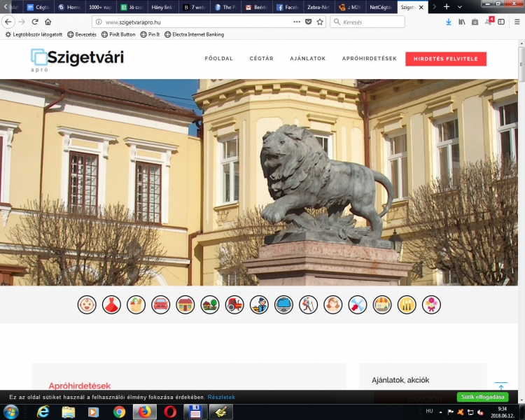
Task: Launch Google Chrome from the taskbar
Action: 119,412
